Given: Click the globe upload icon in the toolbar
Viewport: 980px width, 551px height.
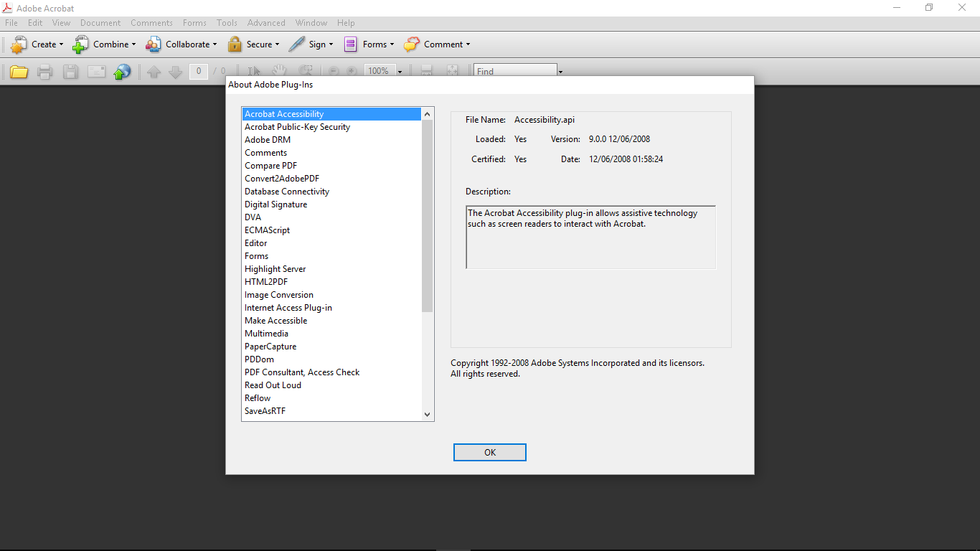Looking at the screenshot, I should pos(123,71).
